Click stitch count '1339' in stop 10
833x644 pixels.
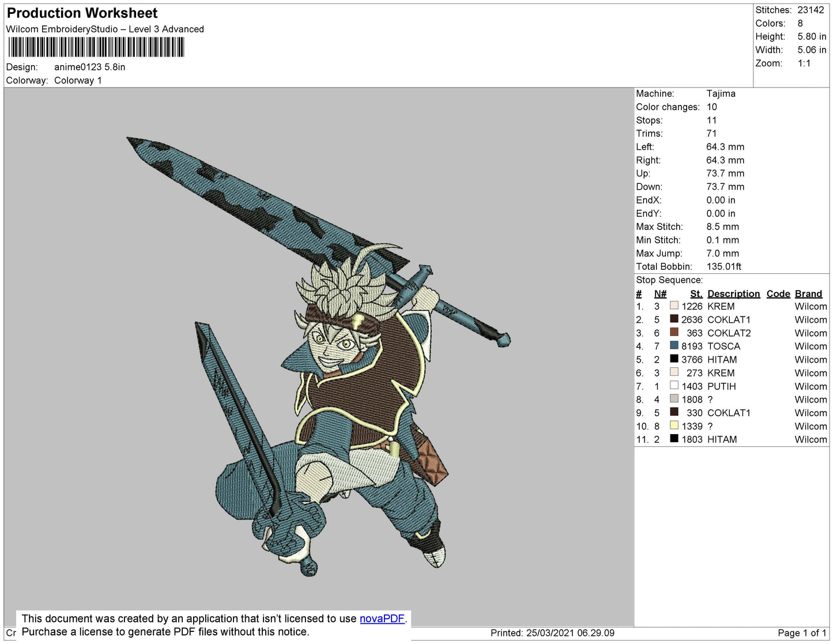[x=692, y=426]
